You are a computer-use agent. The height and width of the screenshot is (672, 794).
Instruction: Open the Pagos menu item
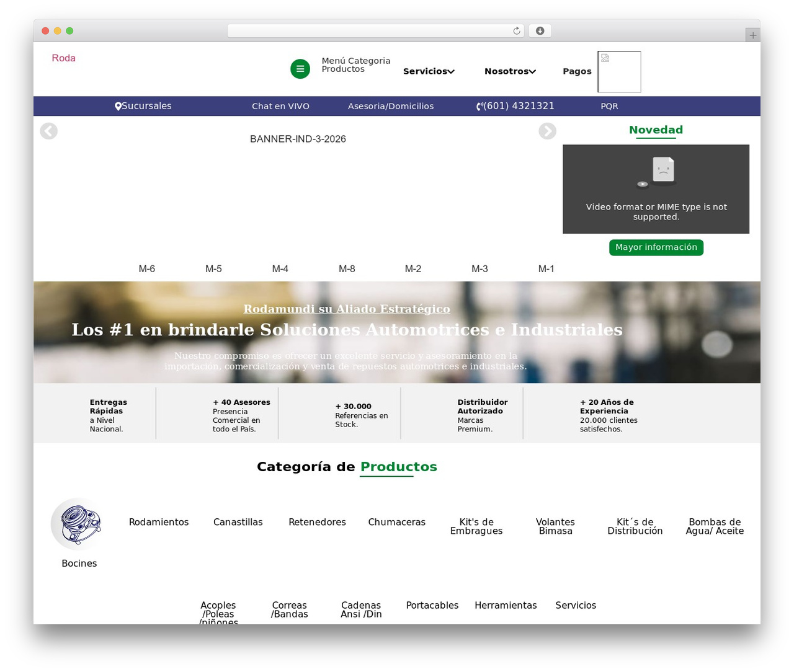[x=577, y=71]
